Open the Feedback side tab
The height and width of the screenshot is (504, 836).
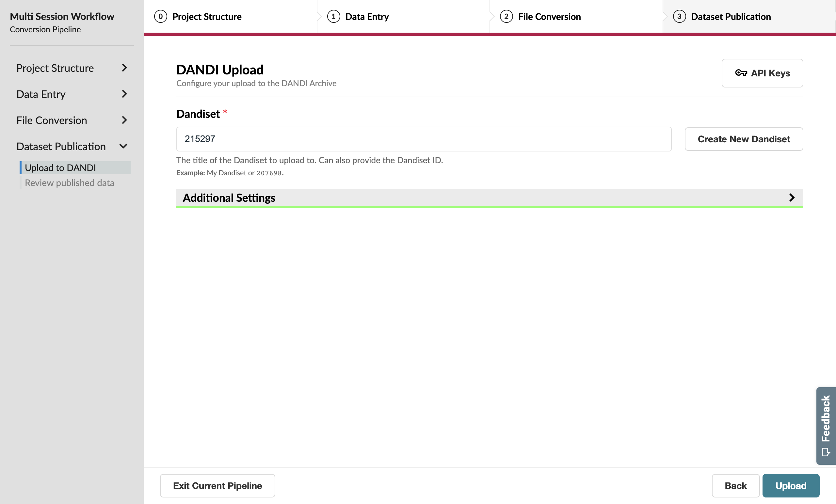[x=826, y=426]
